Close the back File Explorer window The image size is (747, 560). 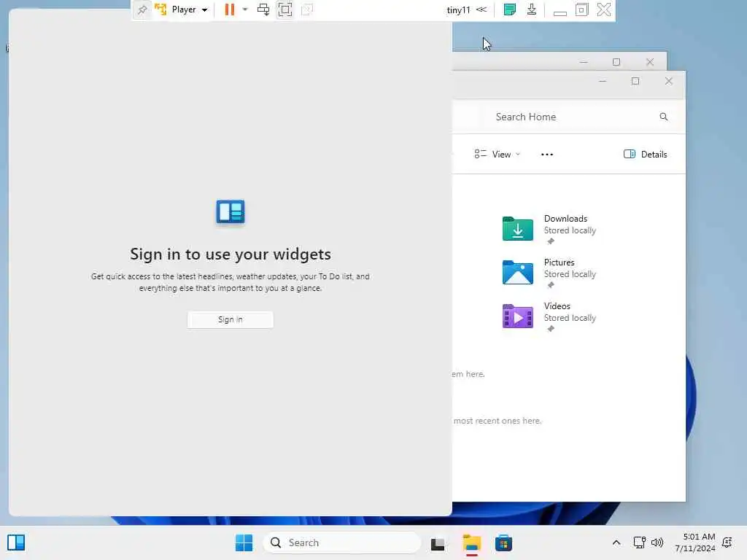tap(650, 62)
